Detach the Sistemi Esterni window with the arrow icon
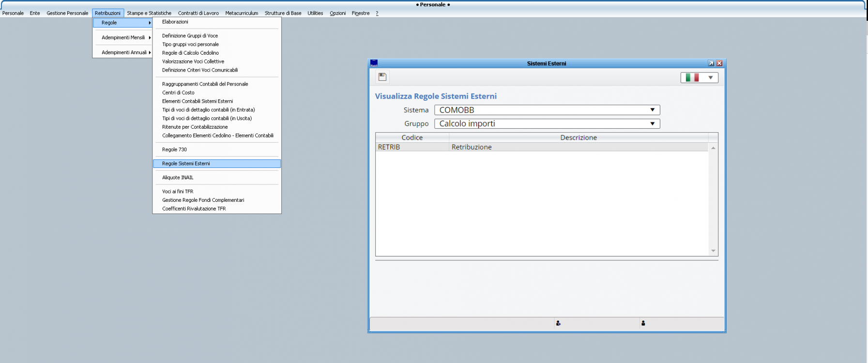Image resolution: width=868 pixels, height=363 pixels. [x=711, y=63]
